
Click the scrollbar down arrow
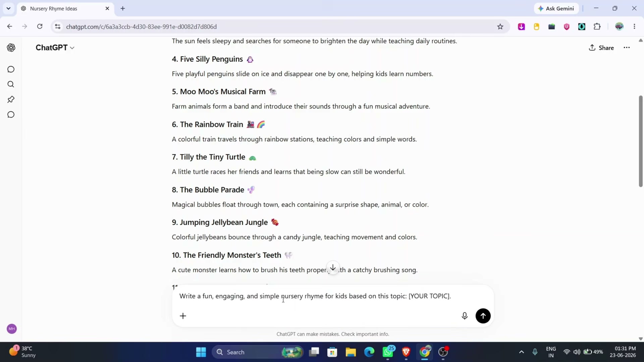(641, 339)
